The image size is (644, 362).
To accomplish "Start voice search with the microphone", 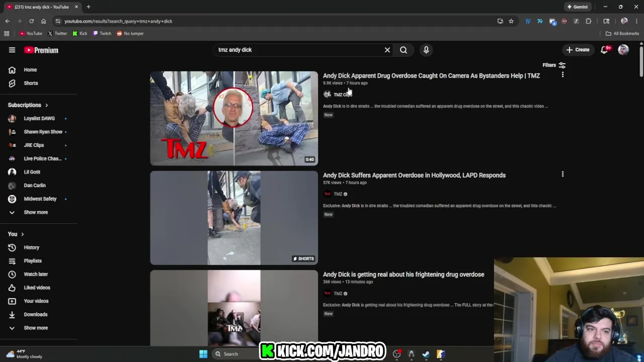I will pyautogui.click(x=426, y=50).
